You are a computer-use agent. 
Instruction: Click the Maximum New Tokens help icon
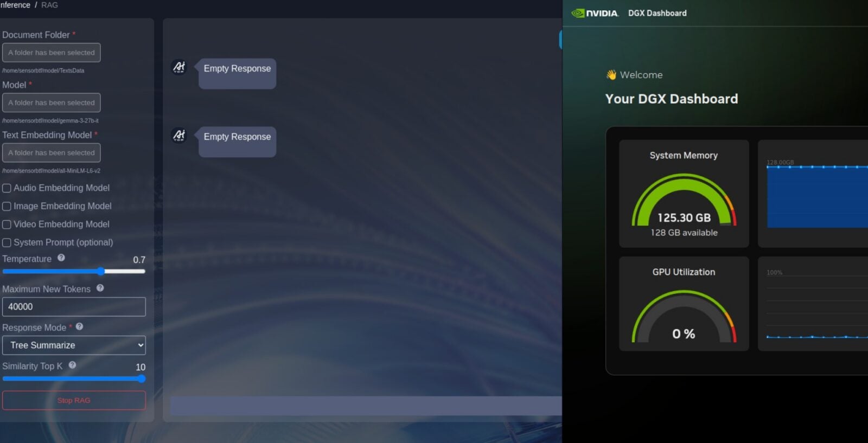coord(100,288)
